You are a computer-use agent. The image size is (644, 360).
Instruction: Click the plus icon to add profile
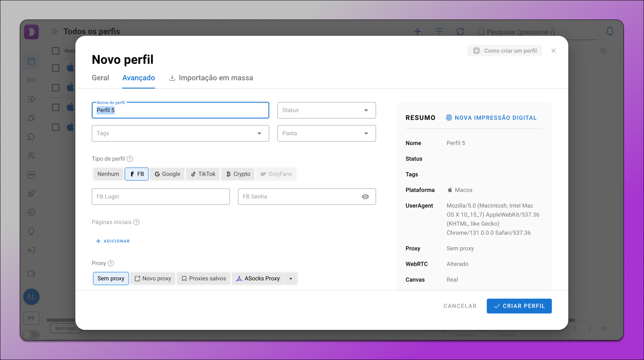pos(417,32)
